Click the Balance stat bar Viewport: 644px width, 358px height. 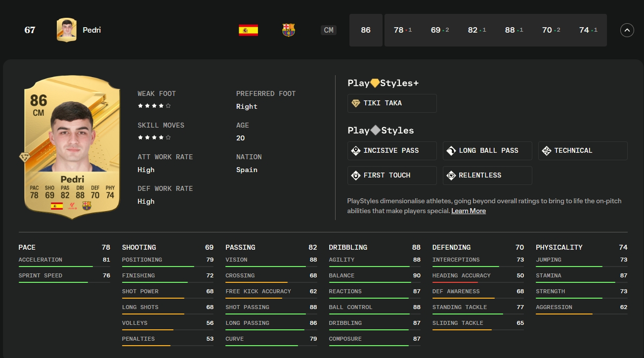pos(375,282)
